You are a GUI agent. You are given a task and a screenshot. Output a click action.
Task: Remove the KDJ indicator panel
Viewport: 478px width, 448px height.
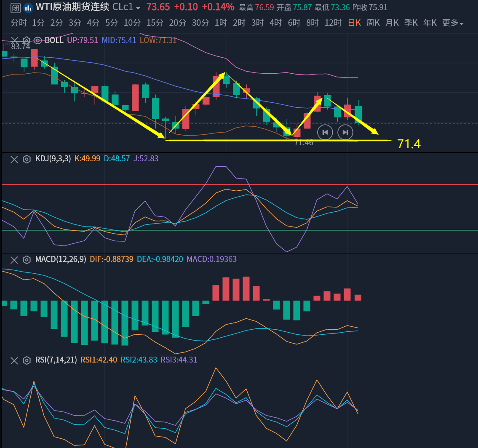[14, 159]
